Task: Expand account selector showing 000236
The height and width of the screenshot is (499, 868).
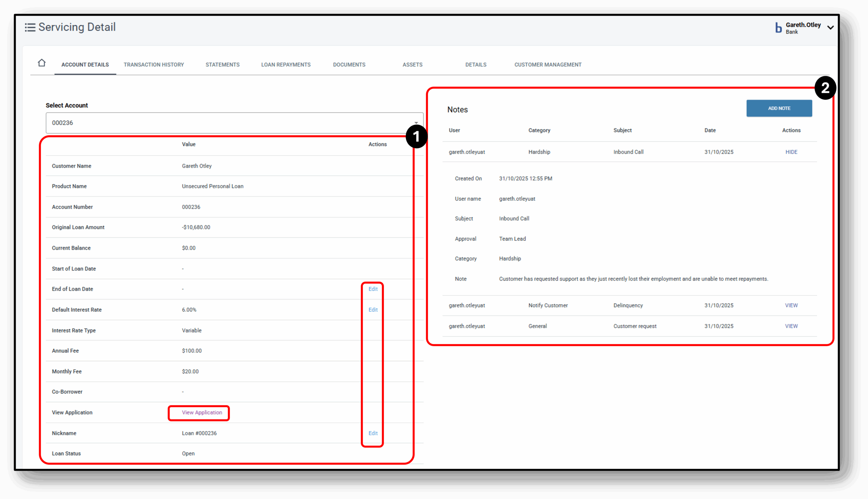Action: [x=416, y=122]
